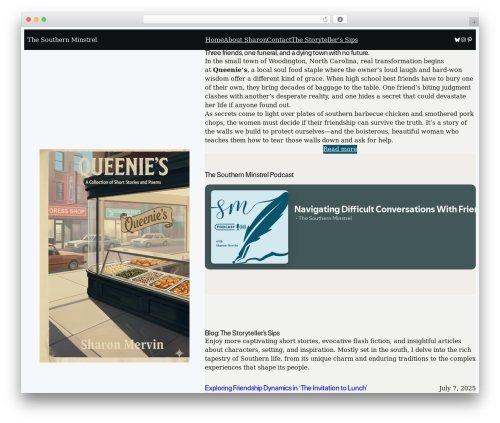Click the Blog: The Storyteller's Sips heading
The height and width of the screenshot is (423, 500).
(x=242, y=333)
